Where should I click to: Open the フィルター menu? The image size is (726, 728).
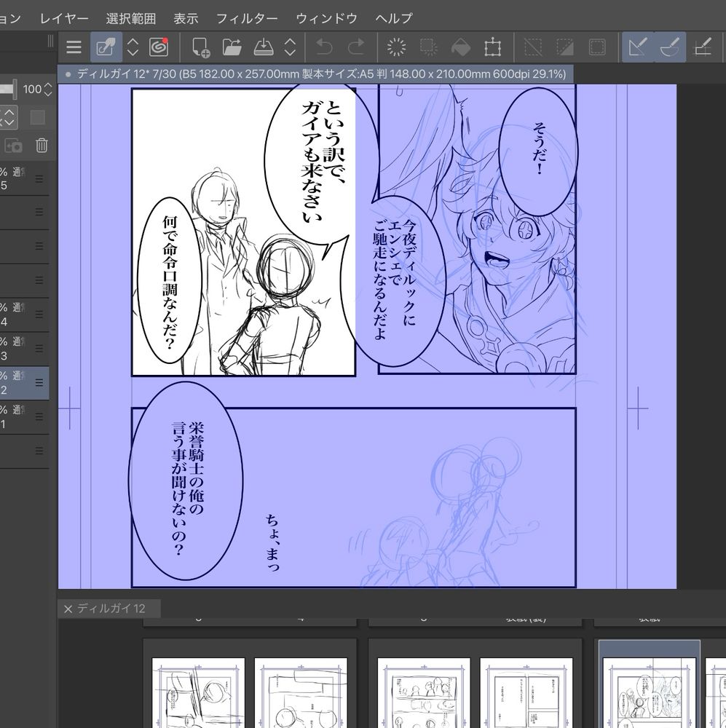tap(247, 19)
